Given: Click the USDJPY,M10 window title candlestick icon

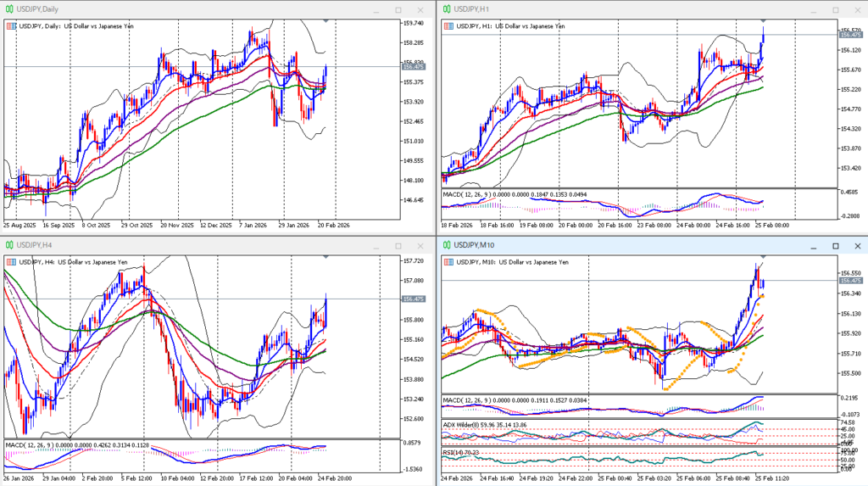Looking at the screenshot, I should (446, 245).
